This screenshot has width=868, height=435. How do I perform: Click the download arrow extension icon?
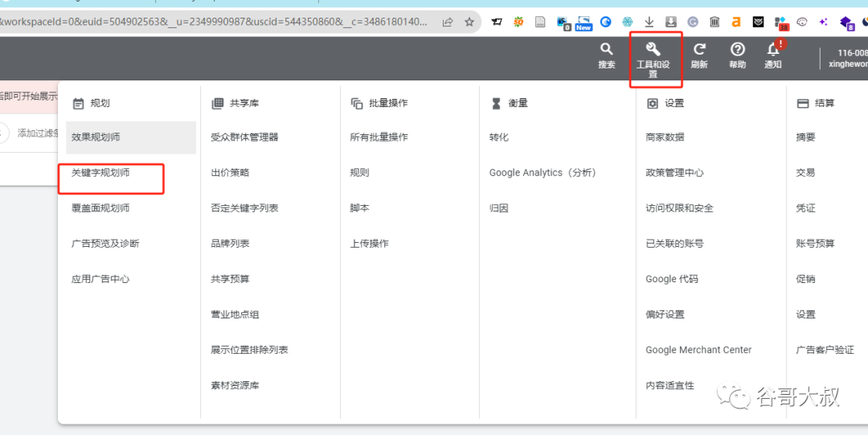pos(649,23)
